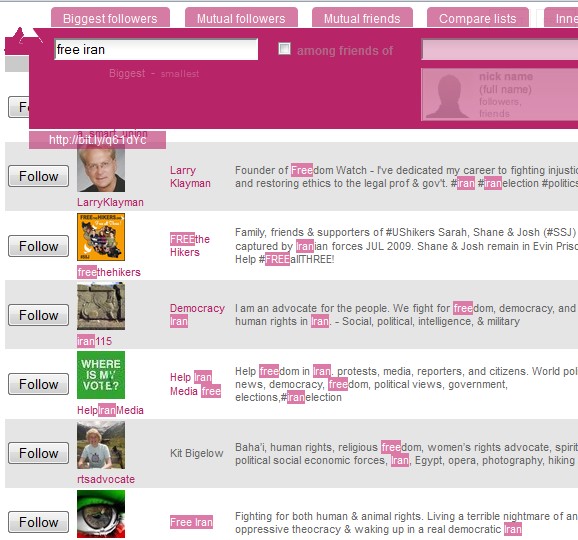Click the name 'Help Iran Media free'
The width and height of the screenshot is (578, 540).
(195, 384)
